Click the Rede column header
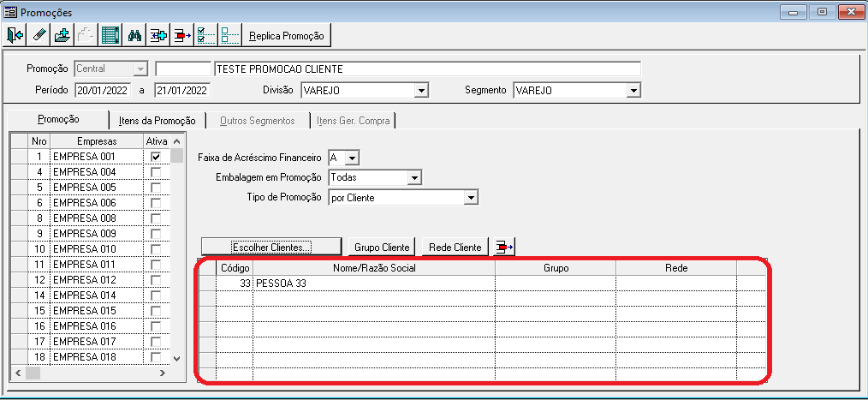 pos(676,268)
